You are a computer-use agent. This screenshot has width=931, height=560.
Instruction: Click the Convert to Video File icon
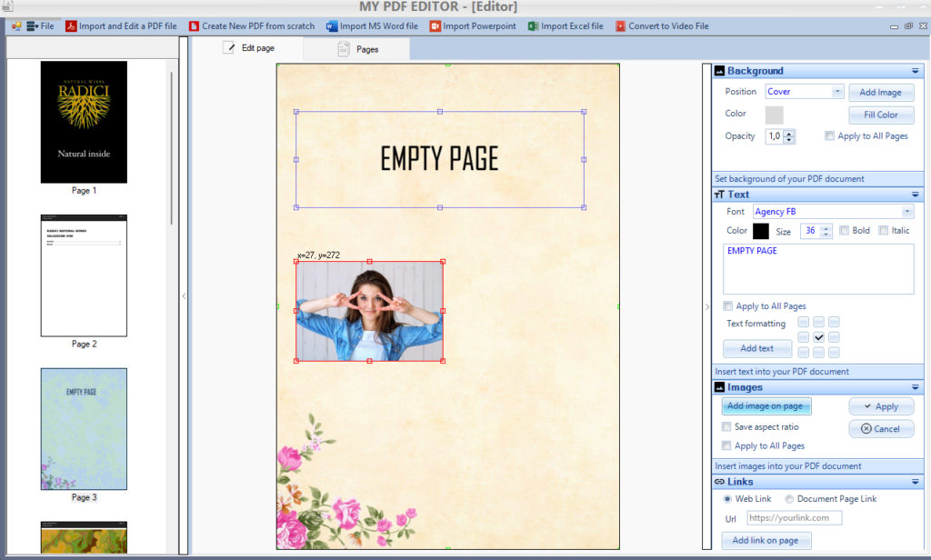point(621,26)
